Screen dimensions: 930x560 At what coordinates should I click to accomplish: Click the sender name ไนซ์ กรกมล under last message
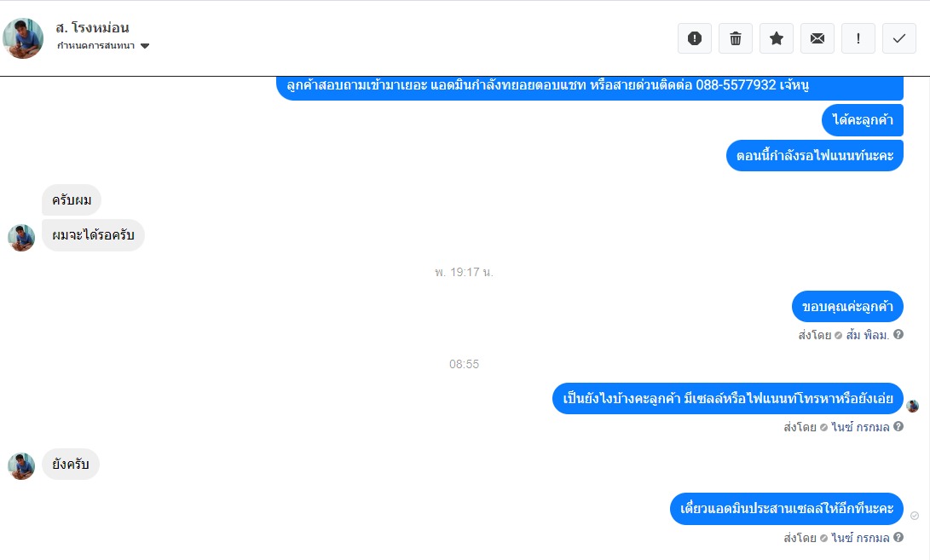[860, 538]
